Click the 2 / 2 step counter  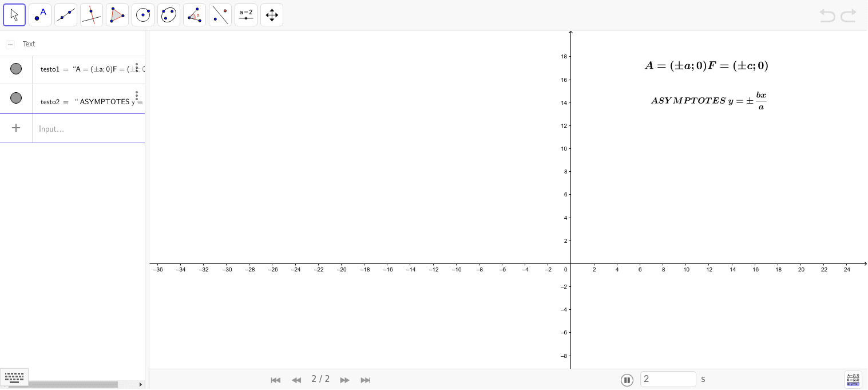(320, 379)
